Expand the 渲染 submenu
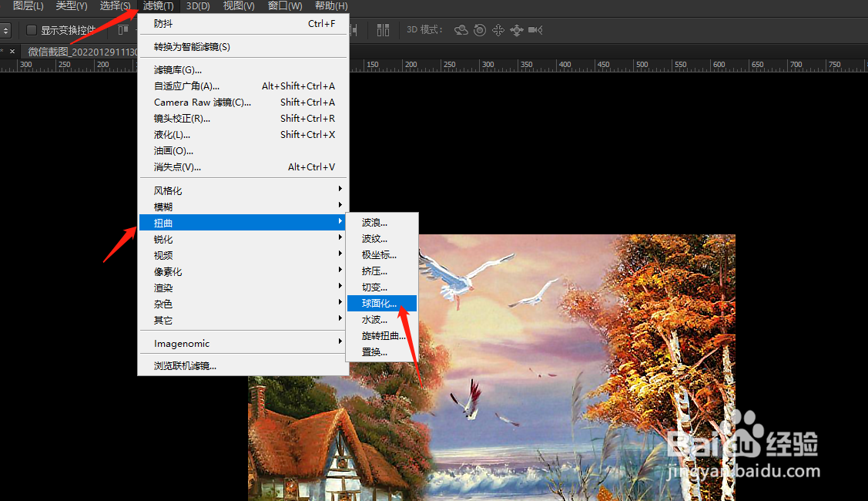 243,287
